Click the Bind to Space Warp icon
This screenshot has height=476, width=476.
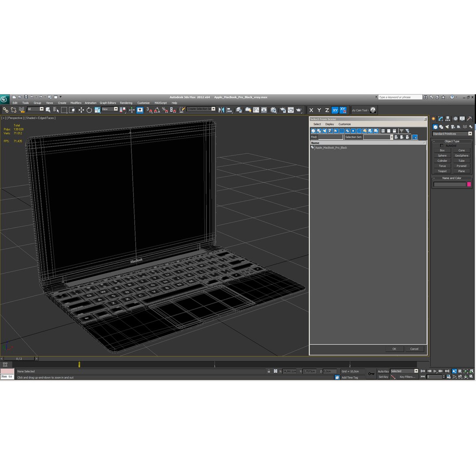coord(22,110)
